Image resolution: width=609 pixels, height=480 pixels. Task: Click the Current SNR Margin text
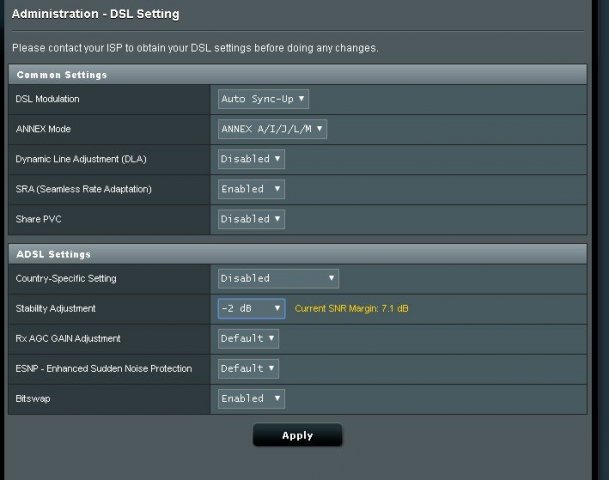(351, 309)
